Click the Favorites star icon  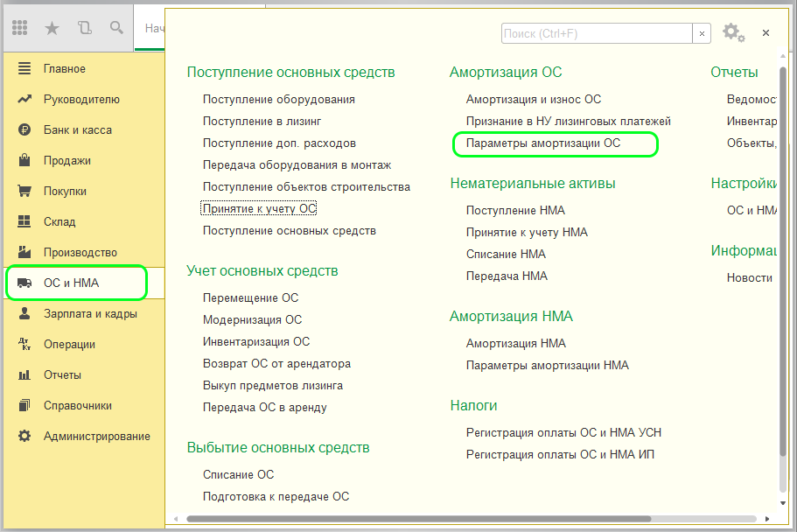click(52, 29)
